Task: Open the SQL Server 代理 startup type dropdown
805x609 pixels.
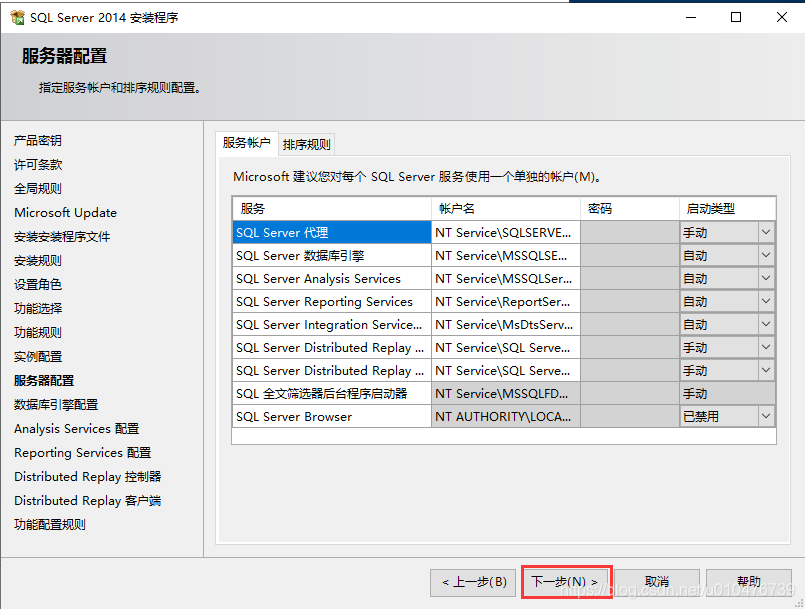Action: [766, 232]
